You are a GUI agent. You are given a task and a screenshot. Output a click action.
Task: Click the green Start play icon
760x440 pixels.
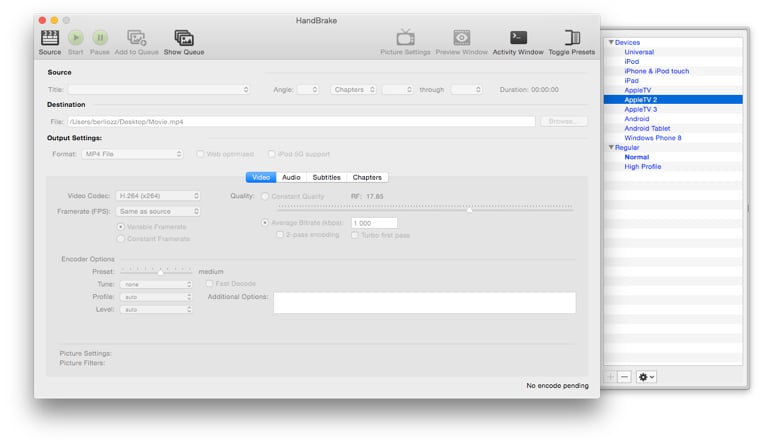point(76,37)
